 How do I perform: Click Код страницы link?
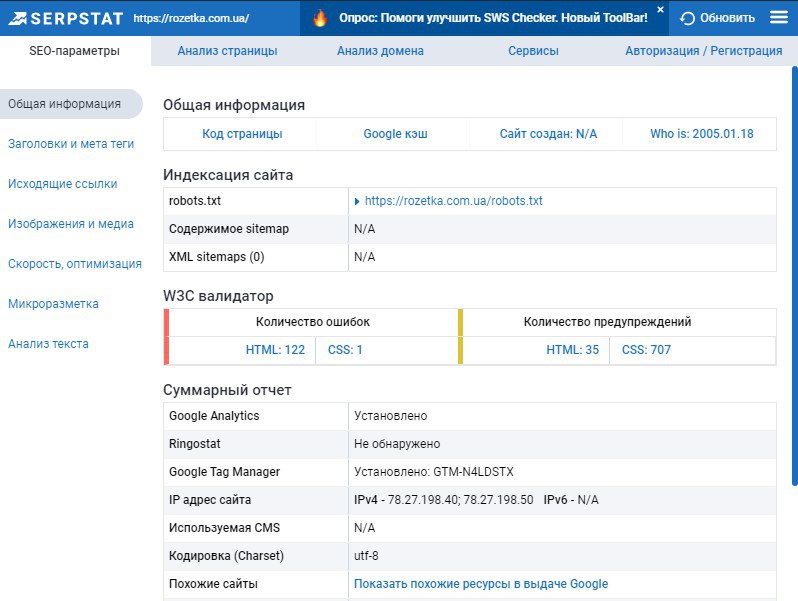(x=242, y=134)
